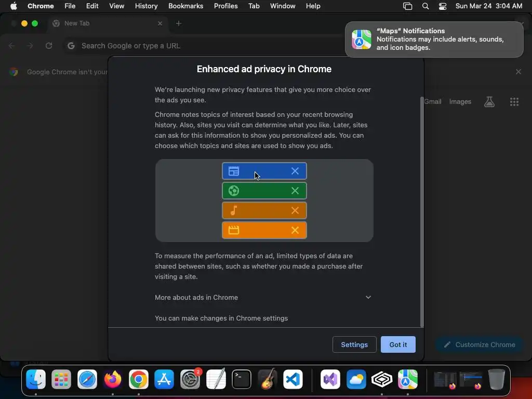Open the Profiles menu
532x399 pixels.
(x=225, y=6)
